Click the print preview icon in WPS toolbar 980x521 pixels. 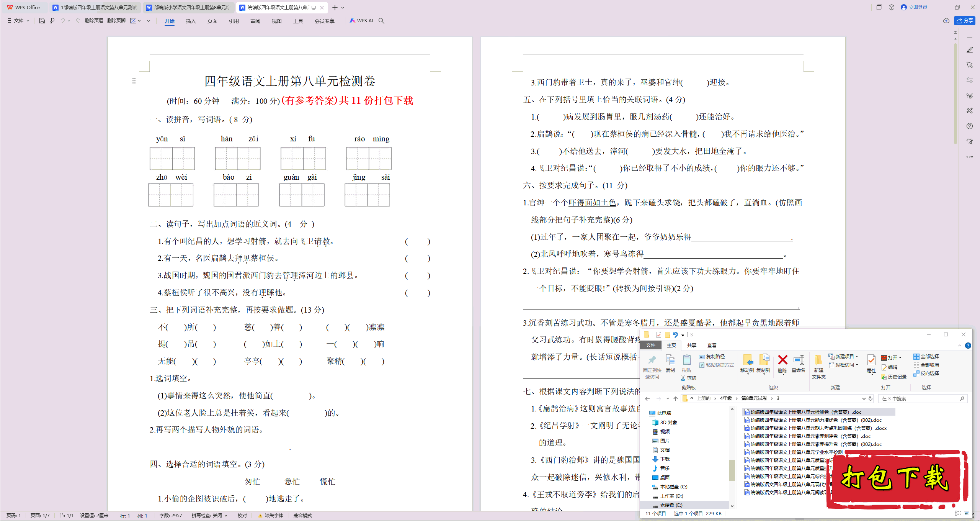[x=52, y=21]
